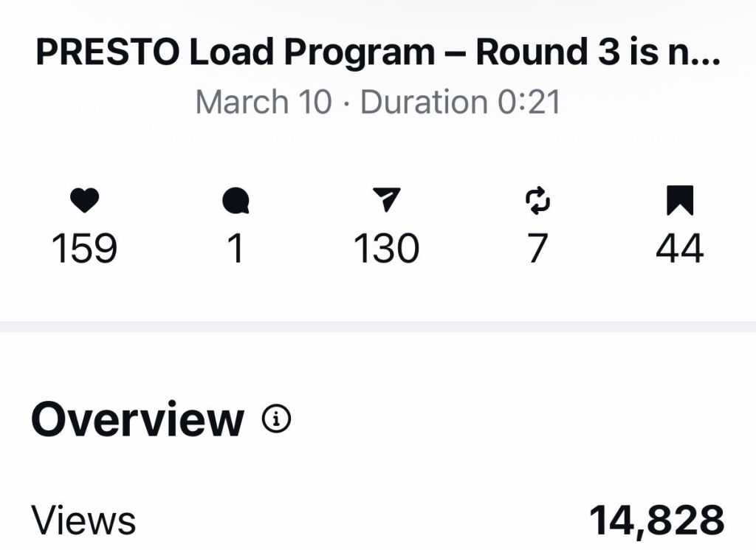Screen dimensions: 756x550
Task: Click the Overview section heading
Action: [137, 419]
